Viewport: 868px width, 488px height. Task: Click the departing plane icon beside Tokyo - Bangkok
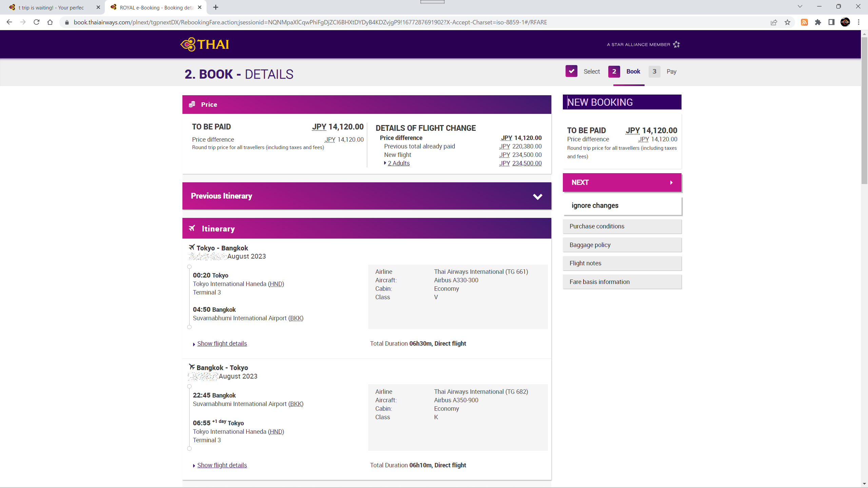[x=192, y=247]
